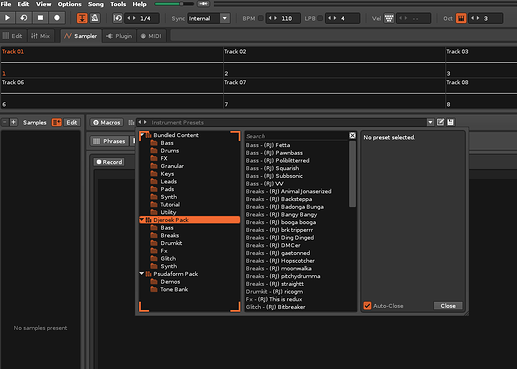
Task: Click previous/next preset arrows
Action: pos(142,122)
